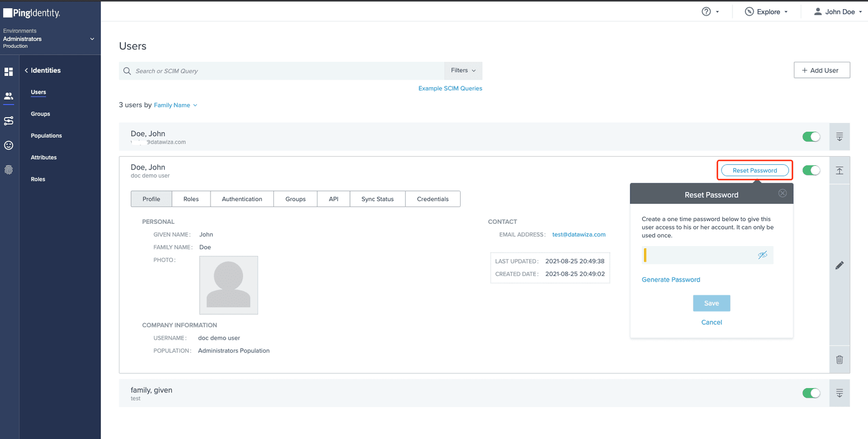Delete the user with the trash icon
Image resolution: width=868 pixels, height=439 pixels.
[x=839, y=359]
